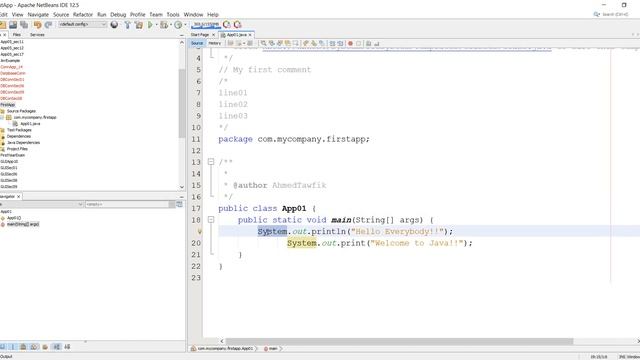The width and height of the screenshot is (640, 360).
Task: Switch to the Files tab
Action: (x=17, y=35)
